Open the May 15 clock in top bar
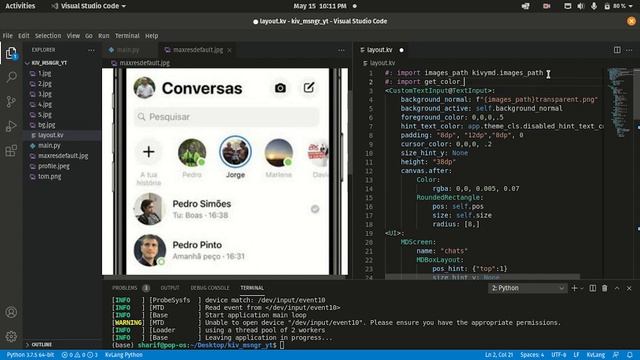The height and width of the screenshot is (360, 640). 320,6
